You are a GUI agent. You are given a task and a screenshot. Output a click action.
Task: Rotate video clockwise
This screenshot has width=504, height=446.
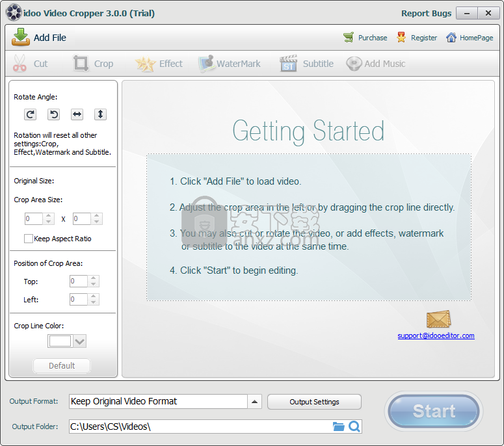30,114
